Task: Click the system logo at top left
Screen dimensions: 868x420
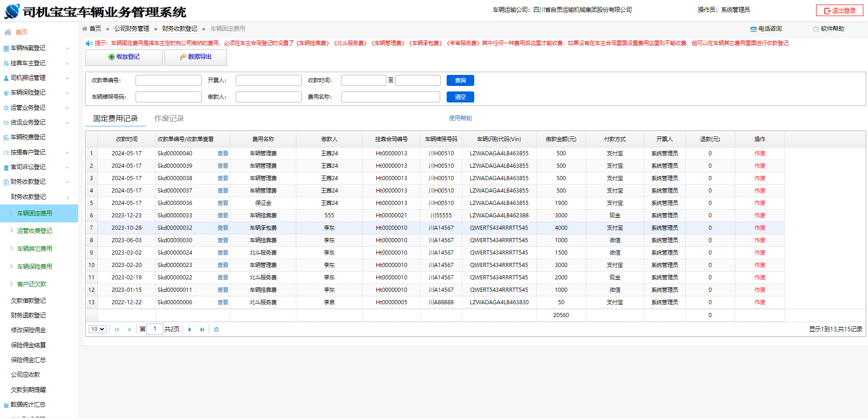Action: [12, 11]
